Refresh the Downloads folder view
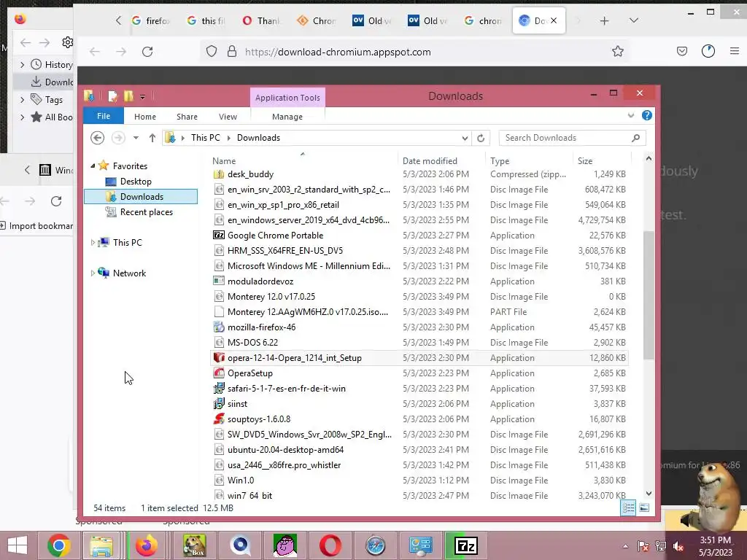Screen dimensions: 747x560 [481, 138]
